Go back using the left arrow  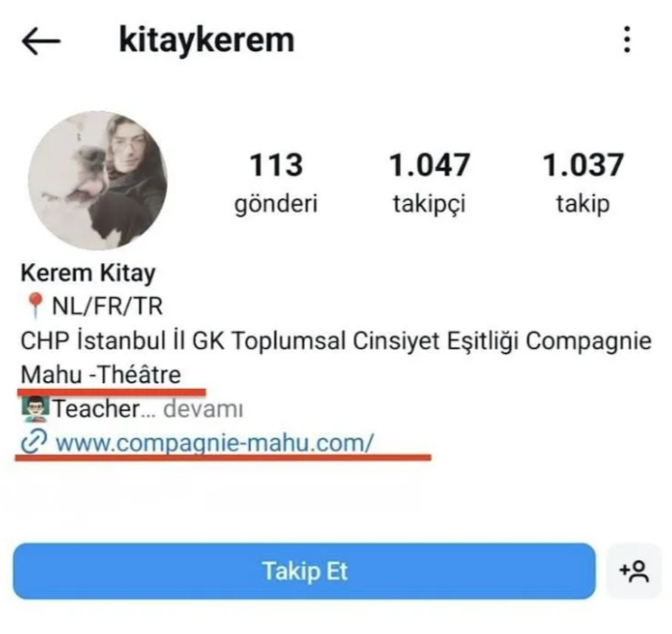click(41, 41)
